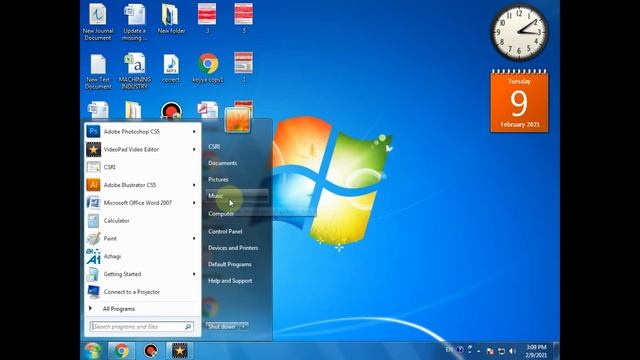Open Adobe Photoshop CS5 from Start menu
The image size is (640, 360).
(141, 131)
